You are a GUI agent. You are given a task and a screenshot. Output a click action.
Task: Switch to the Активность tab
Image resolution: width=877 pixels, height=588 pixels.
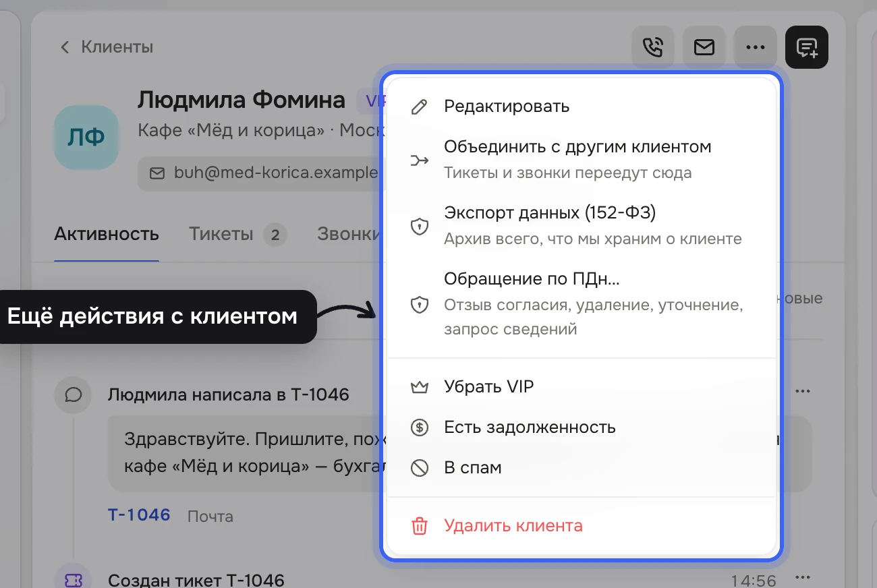tap(107, 234)
